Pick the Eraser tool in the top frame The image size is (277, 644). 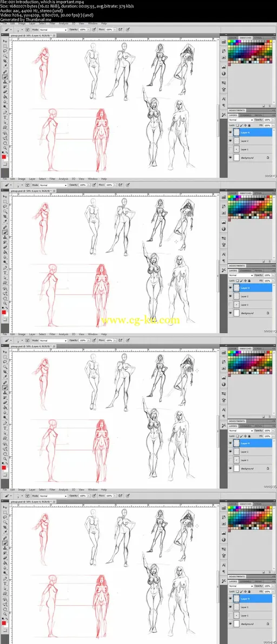(5, 91)
